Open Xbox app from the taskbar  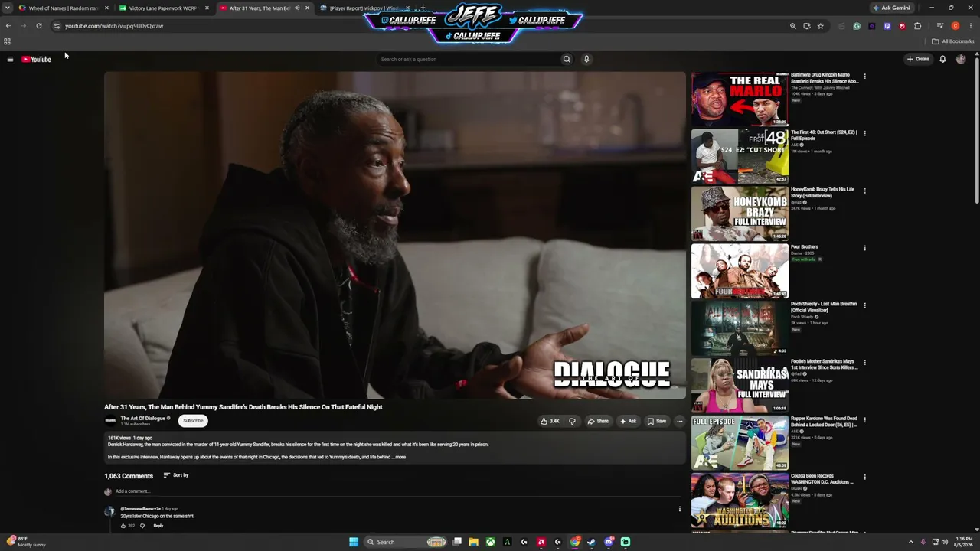point(490,542)
